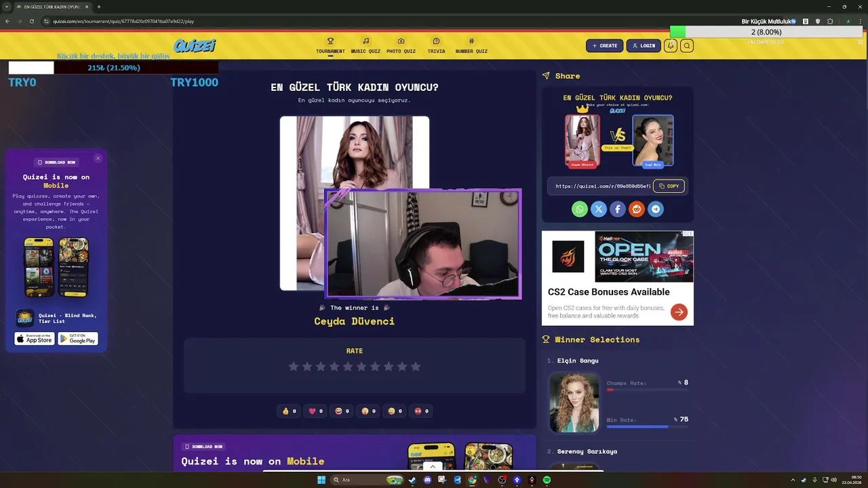Expand the bottom mobile banner chevron
Viewport: 868px width, 488px height.
433,466
